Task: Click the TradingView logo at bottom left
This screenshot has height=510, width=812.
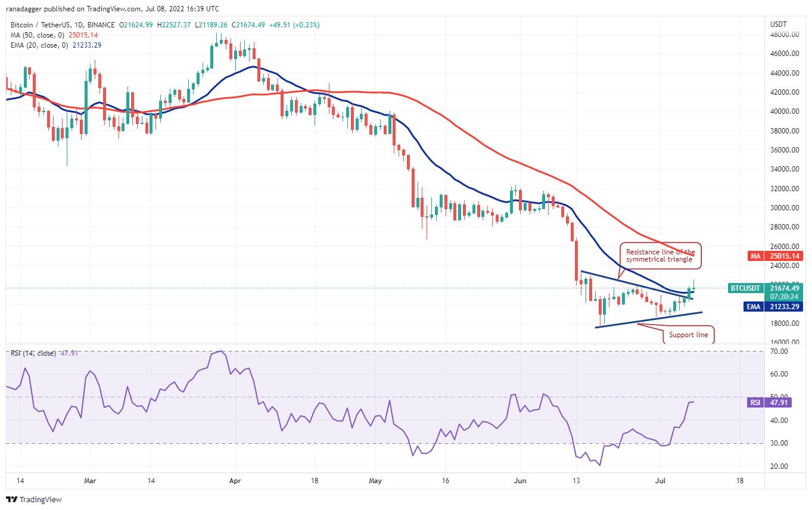Action: 34,499
